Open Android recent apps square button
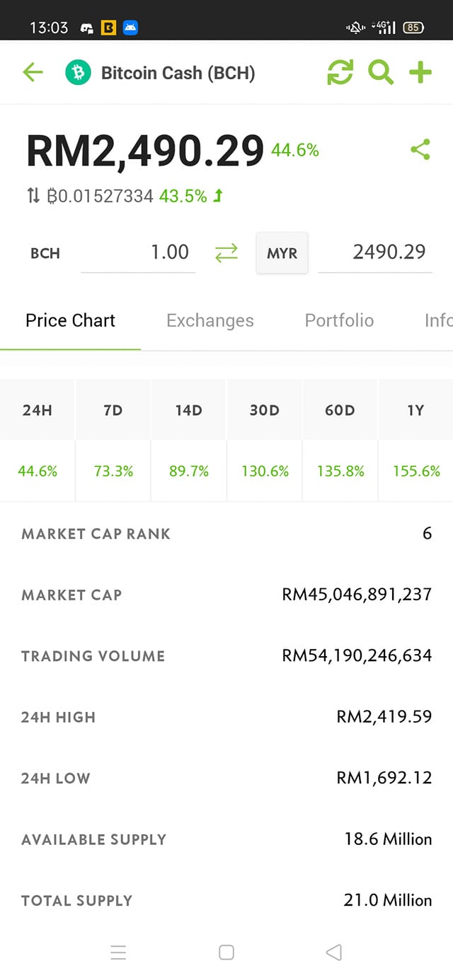Image resolution: width=453 pixels, height=980 pixels. tap(226, 952)
